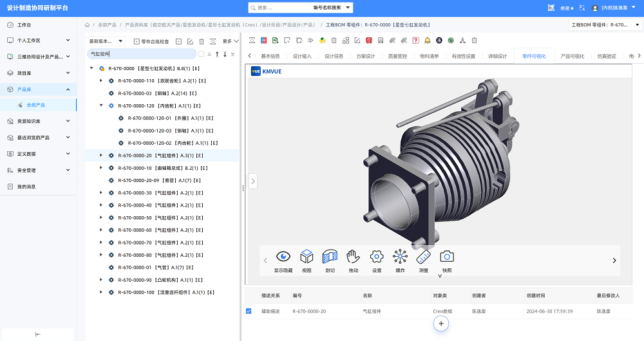Switch to the 质量管控 tab
The width and height of the screenshot is (644, 341).
tap(397, 56)
